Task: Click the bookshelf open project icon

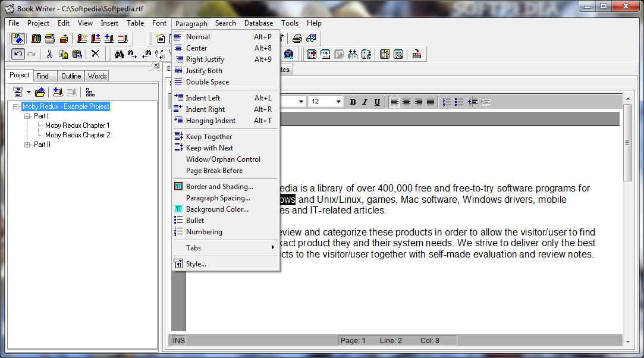Action: [x=36, y=39]
